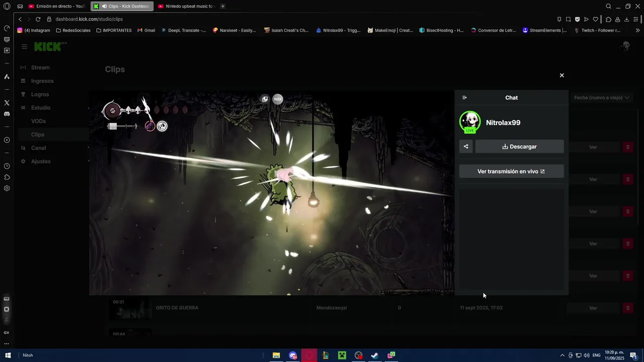Screen dimensions: 644x362
Task: Open Opera main menu logo
Action: tap(7, 6)
